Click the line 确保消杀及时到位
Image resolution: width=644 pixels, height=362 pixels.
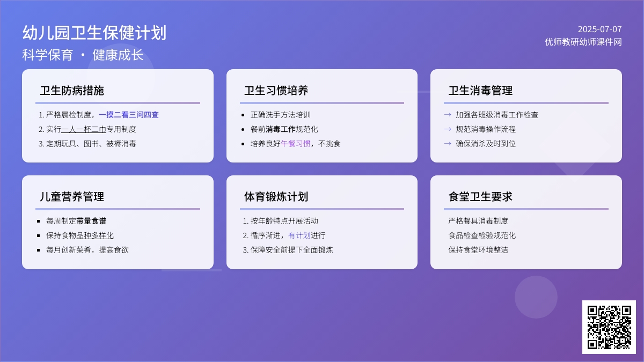point(486,144)
